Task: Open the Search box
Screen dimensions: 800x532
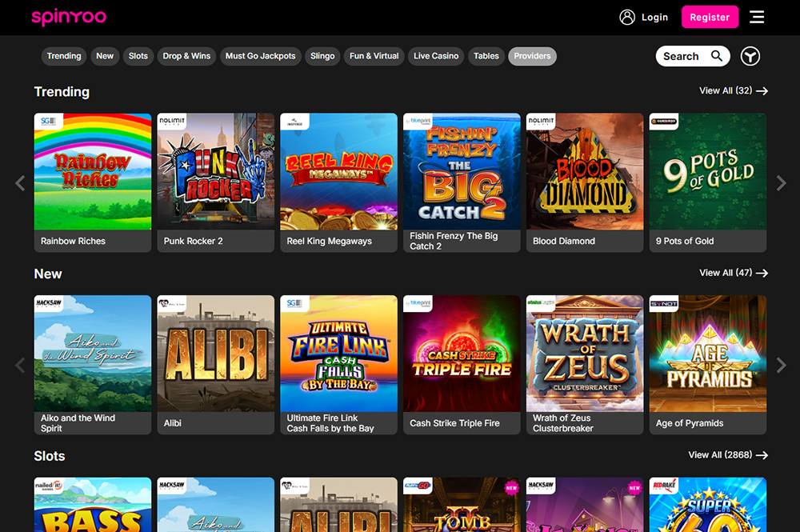Action: coord(692,56)
